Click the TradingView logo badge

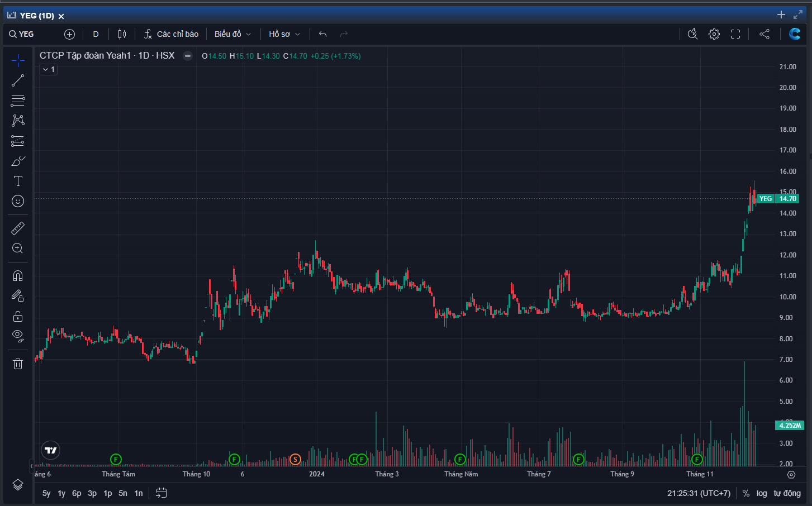(50, 450)
